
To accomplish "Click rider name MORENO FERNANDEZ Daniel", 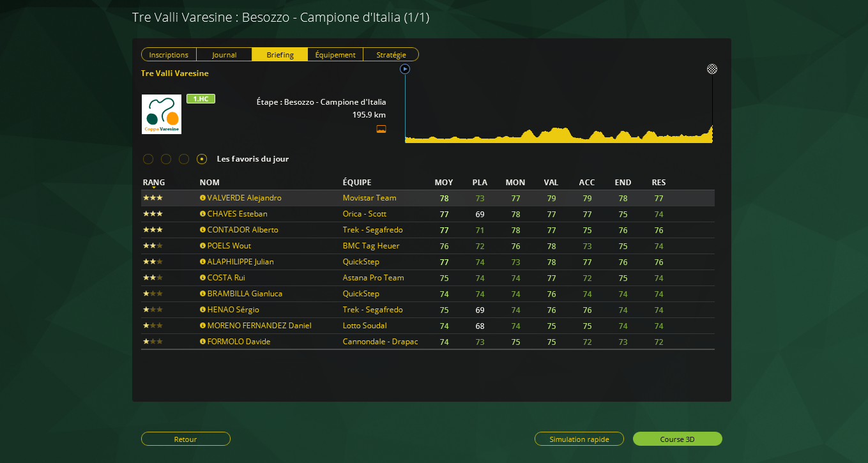I will point(259,326).
